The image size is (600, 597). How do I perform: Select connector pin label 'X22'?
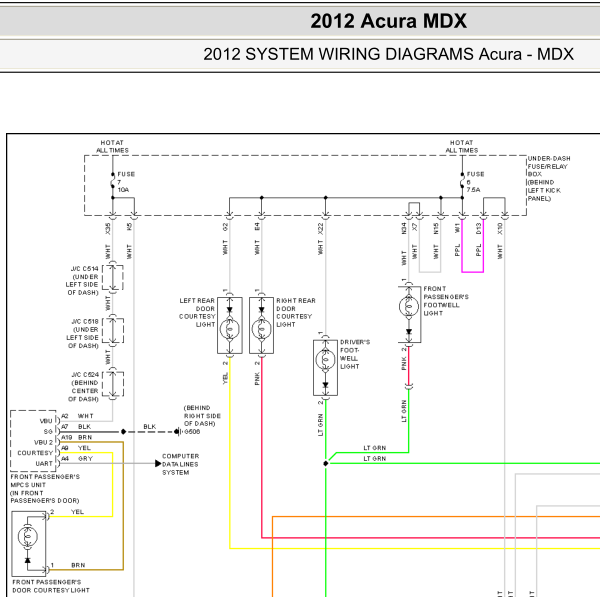320,228
